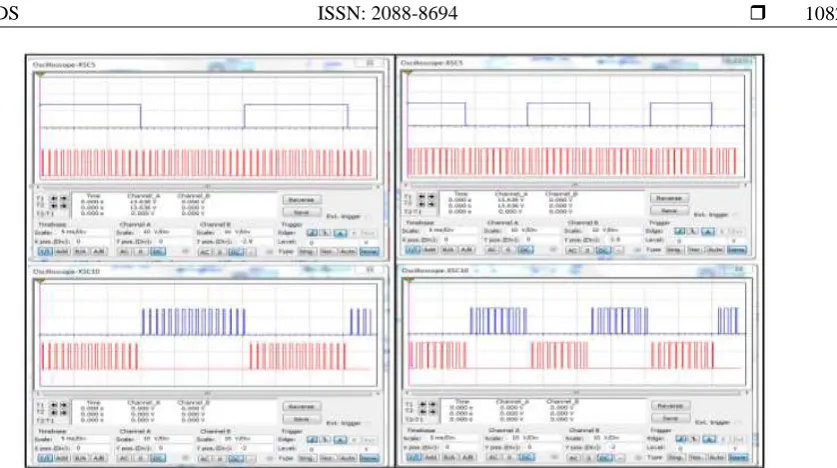Select falling edge trigger icon in bottom-left XSC10
Screen dimensions: 837x468
325,440
